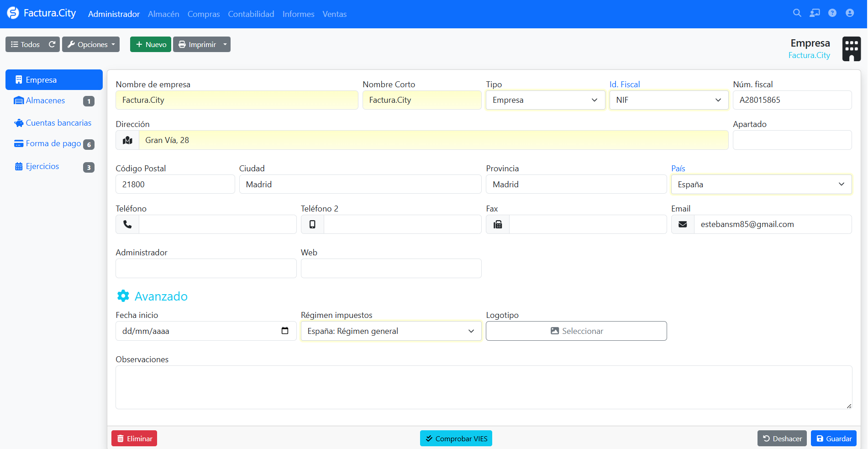Click the fax machine icon
Viewport: 868px width, 449px height.
498,224
